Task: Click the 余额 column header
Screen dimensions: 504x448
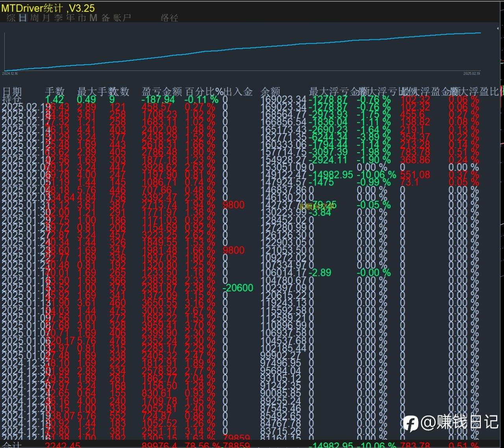Action: click(271, 92)
